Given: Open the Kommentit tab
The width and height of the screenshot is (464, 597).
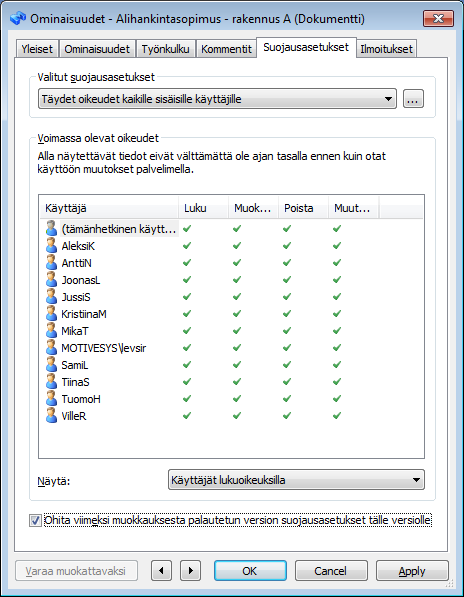Looking at the screenshot, I should [226, 49].
